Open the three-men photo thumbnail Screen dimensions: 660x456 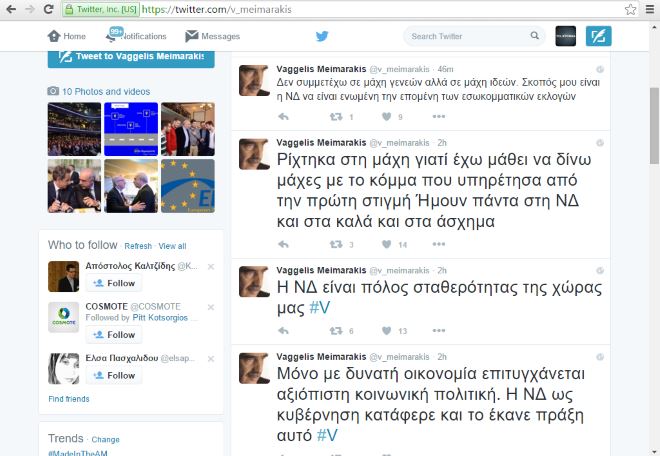coord(188,129)
